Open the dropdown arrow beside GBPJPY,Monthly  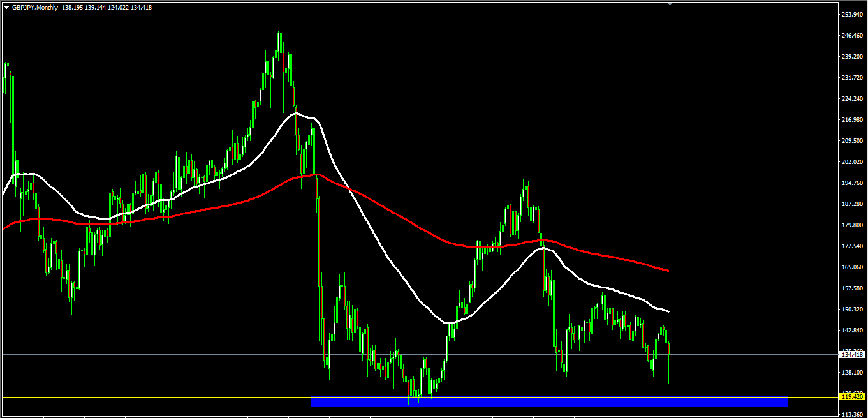[x=6, y=8]
